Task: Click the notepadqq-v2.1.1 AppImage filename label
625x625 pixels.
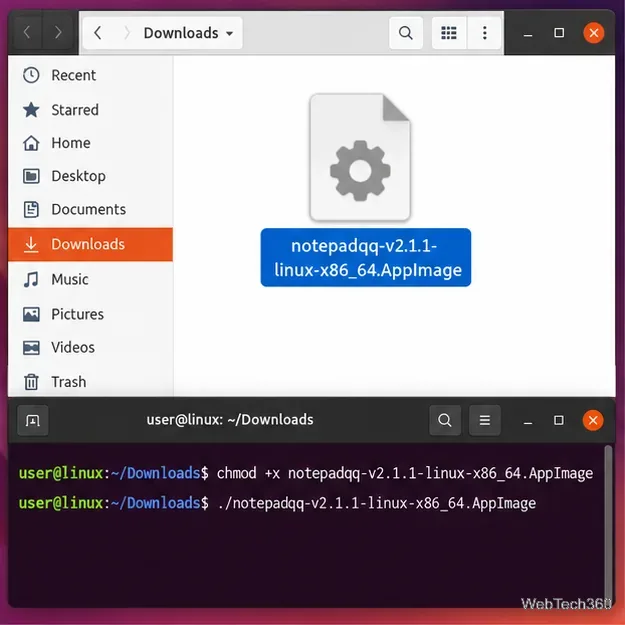Action: 366,257
